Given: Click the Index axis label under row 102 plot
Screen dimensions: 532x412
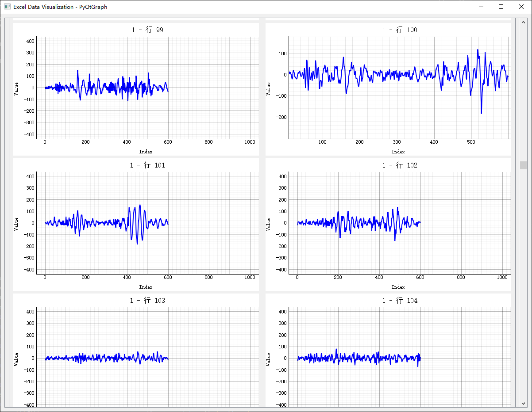Looking at the screenshot, I should [398, 287].
